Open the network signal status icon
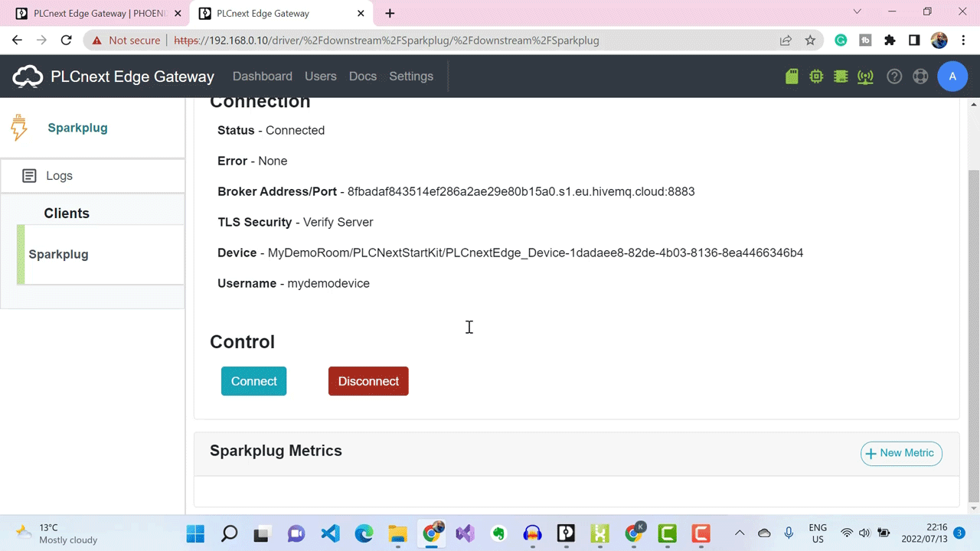 (865, 77)
